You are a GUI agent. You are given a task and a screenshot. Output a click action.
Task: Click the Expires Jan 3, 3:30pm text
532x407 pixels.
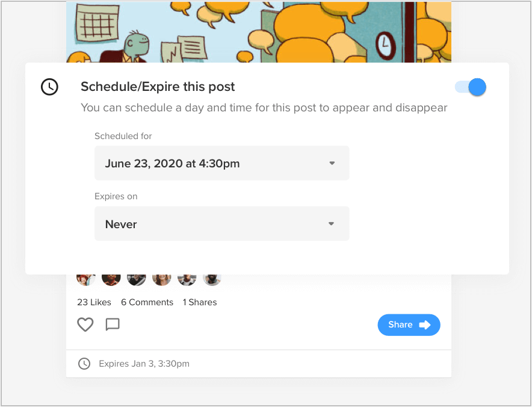pos(144,364)
